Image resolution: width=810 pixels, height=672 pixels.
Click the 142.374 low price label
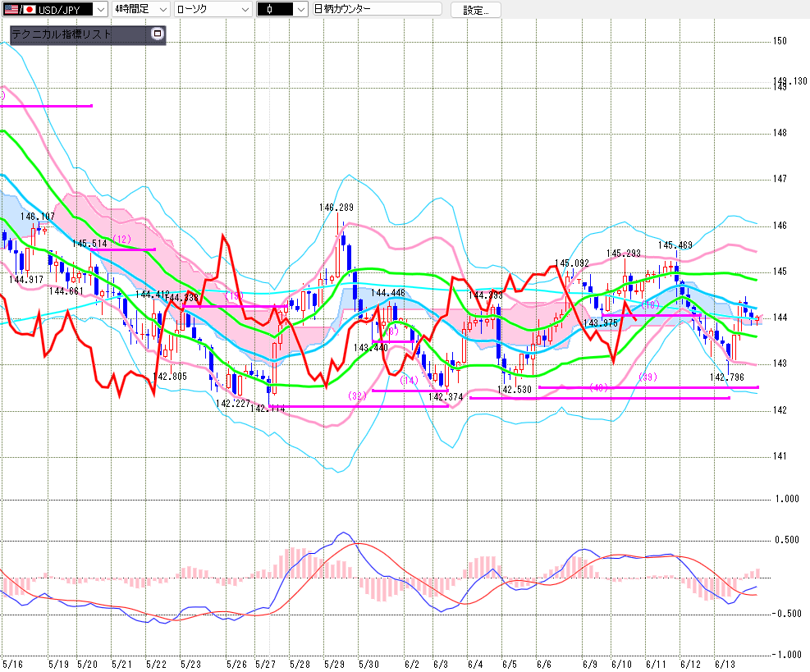point(446,397)
